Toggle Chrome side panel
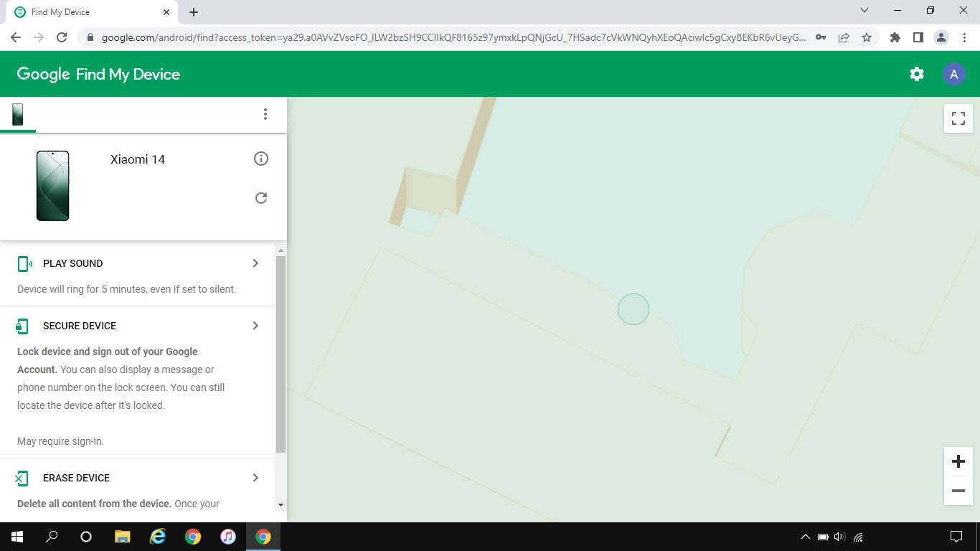980x551 pixels. [918, 37]
